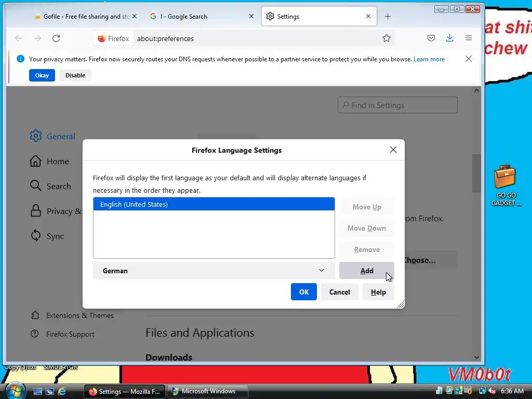
Task: Expand the German language dropdown
Action: click(214, 270)
